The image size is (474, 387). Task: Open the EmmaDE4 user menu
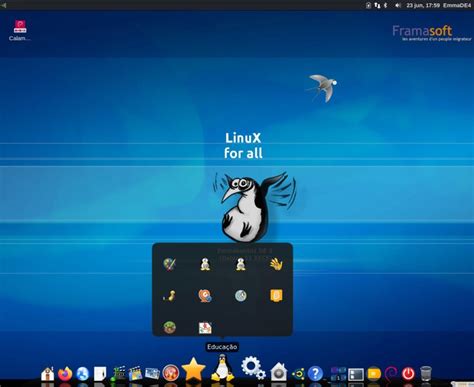[457, 5]
